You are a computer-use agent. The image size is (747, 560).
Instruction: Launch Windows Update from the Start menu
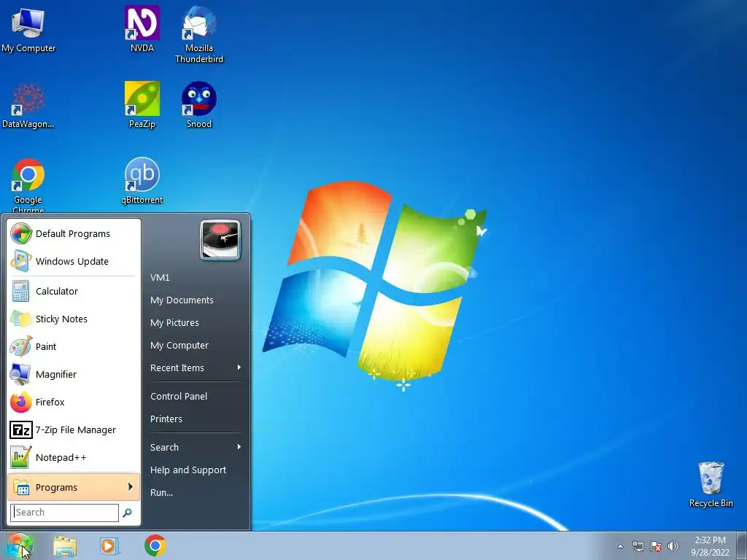(74, 261)
